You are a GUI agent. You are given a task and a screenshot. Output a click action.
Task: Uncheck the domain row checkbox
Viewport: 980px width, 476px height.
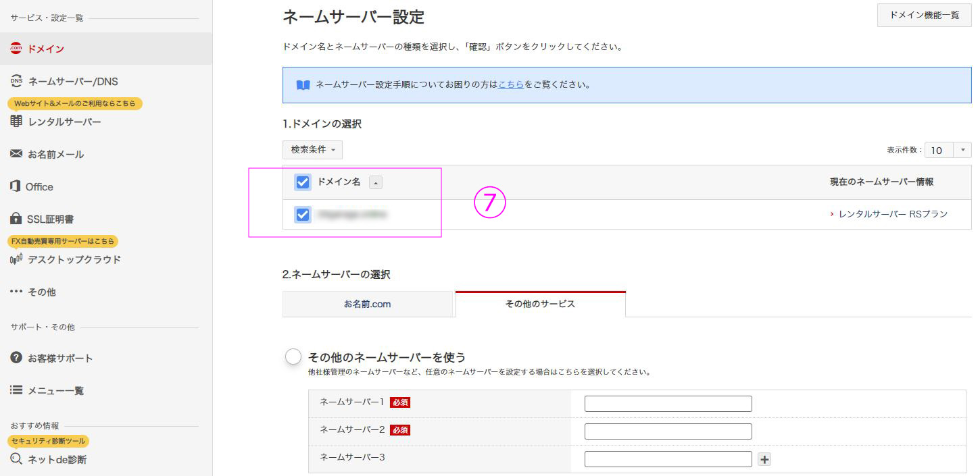(x=303, y=215)
